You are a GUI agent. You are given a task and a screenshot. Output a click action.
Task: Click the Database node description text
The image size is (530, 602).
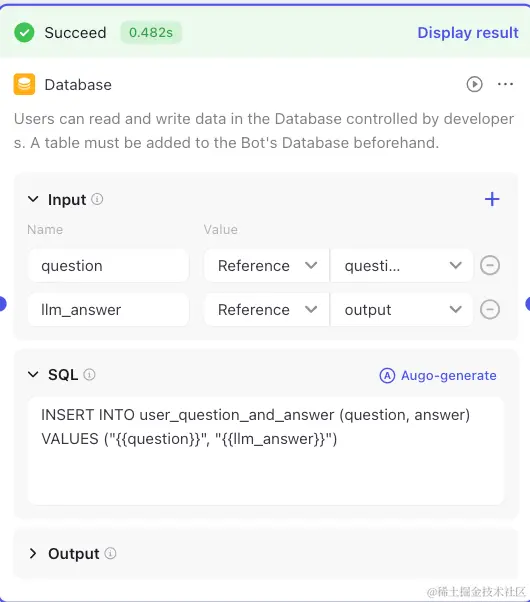coord(264,131)
